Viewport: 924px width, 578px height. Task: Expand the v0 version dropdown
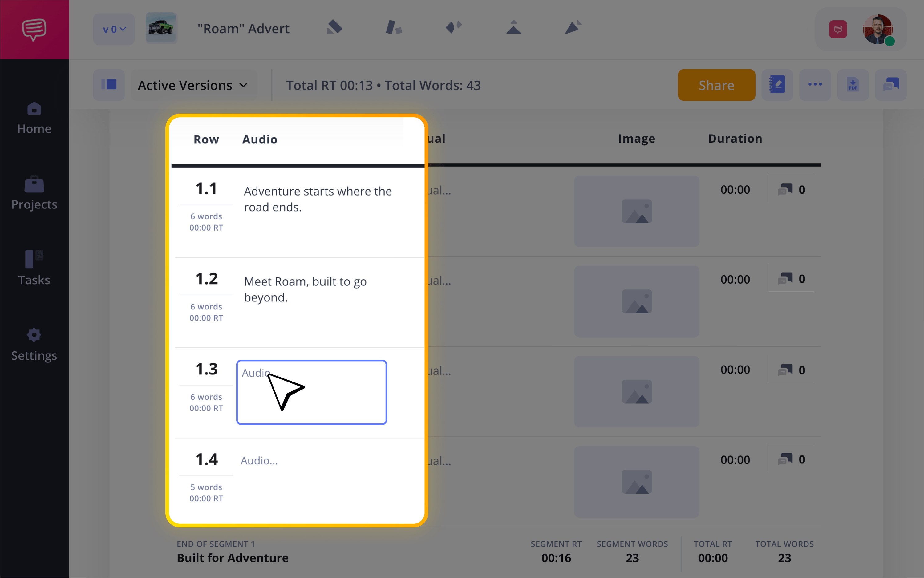pos(114,29)
